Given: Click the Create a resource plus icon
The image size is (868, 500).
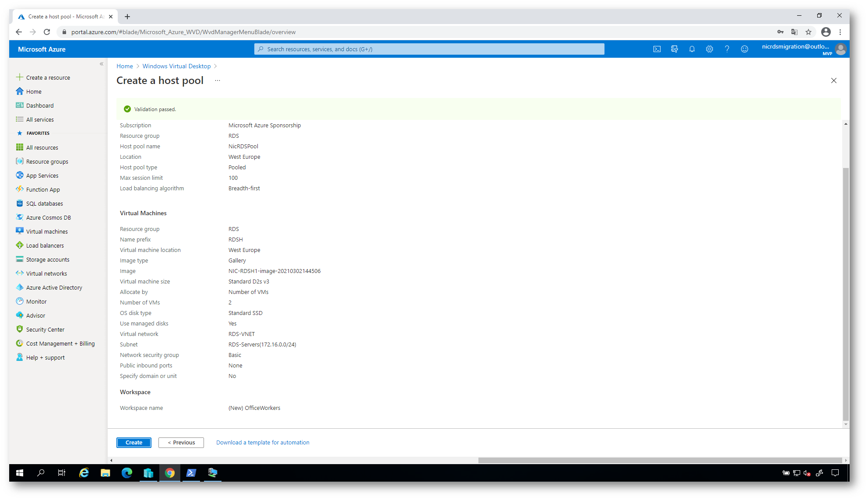Looking at the screenshot, I should [x=19, y=77].
